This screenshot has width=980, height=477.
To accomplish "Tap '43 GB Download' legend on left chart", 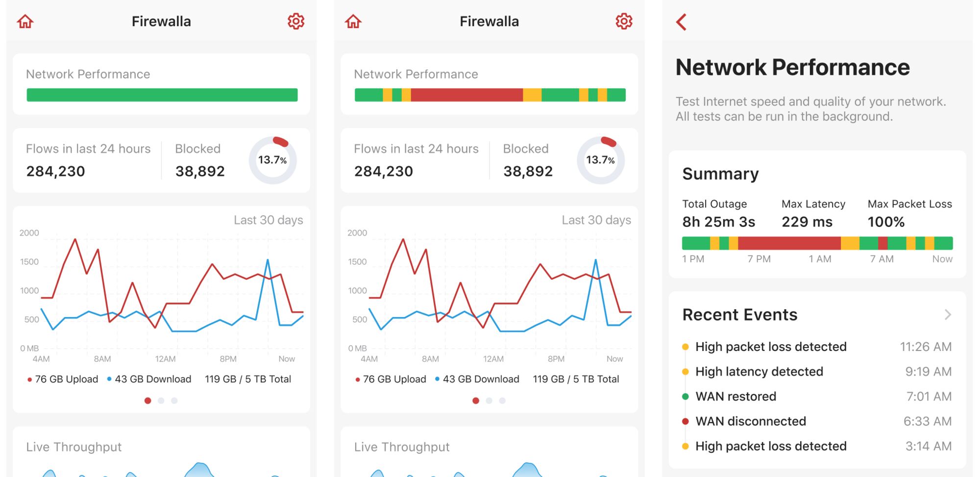I will (149, 379).
